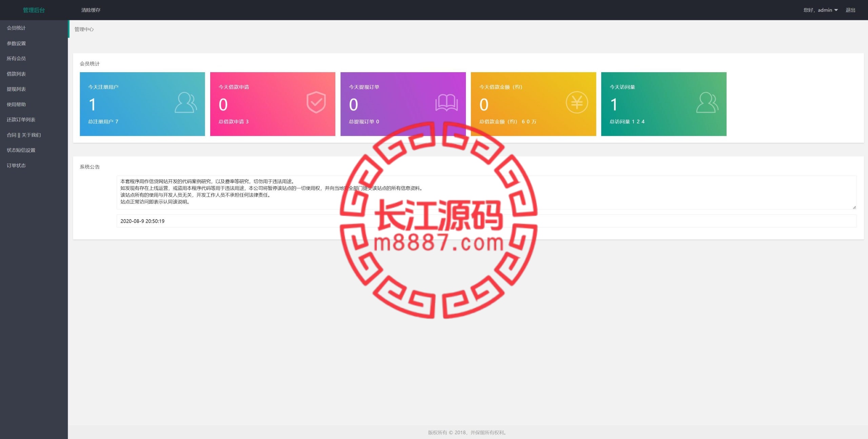Screen dimensions: 868x439
Task: Click the 今天注册用户 card title
Action: tap(103, 87)
